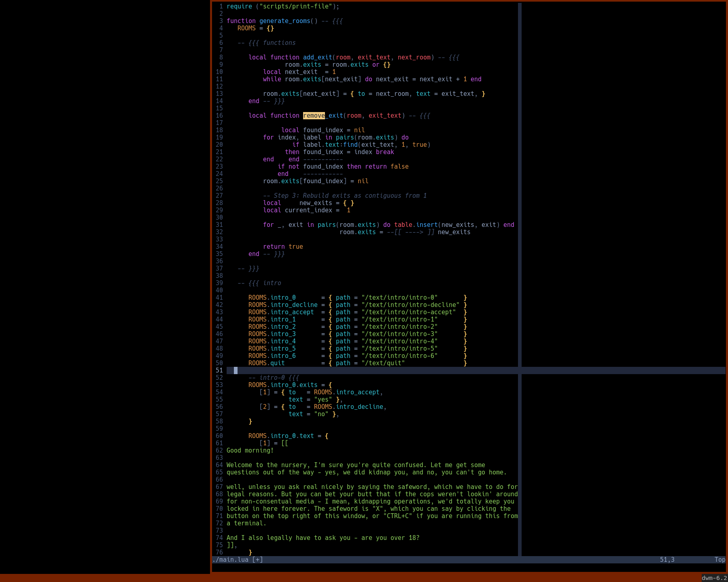Select the generate_rooms function name

[284, 21]
